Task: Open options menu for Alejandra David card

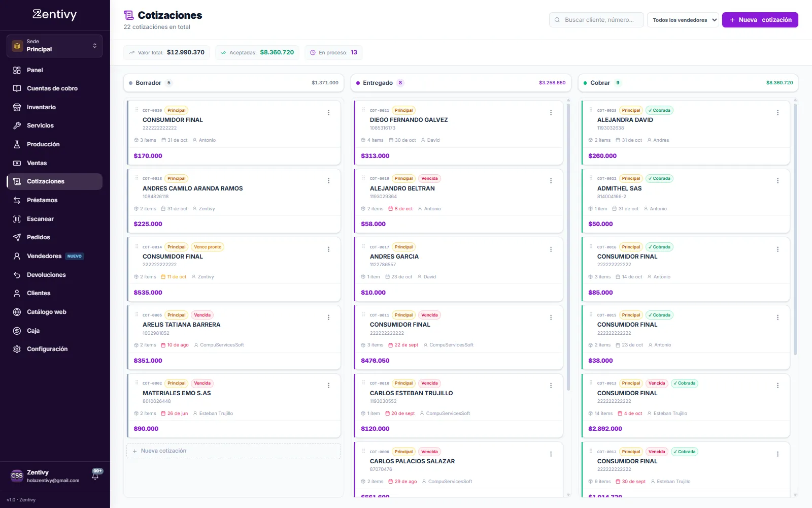Action: 778,113
